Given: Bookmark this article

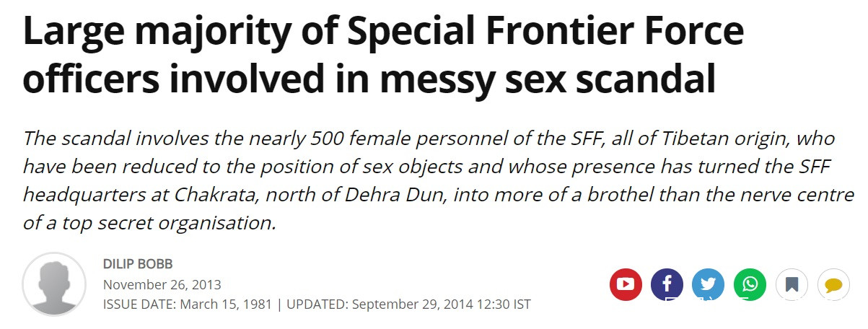Looking at the screenshot, I should [x=792, y=284].
